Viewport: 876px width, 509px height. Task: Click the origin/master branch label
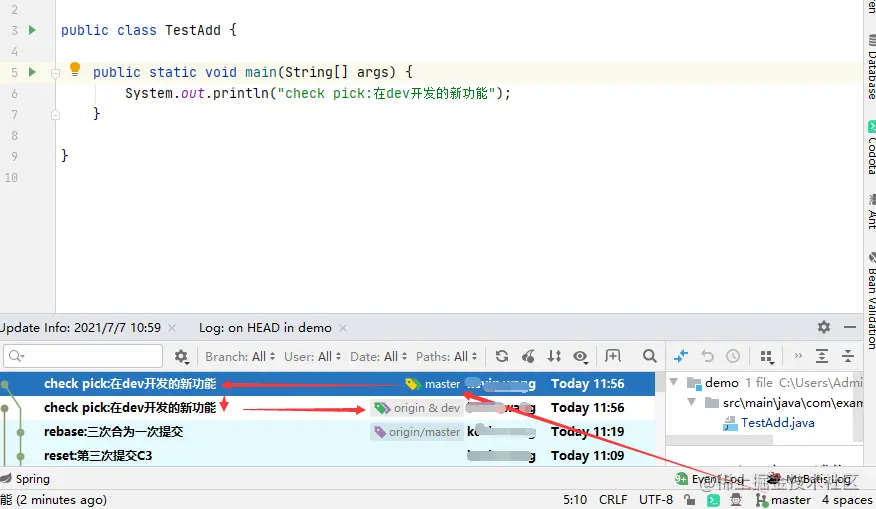tap(417, 432)
